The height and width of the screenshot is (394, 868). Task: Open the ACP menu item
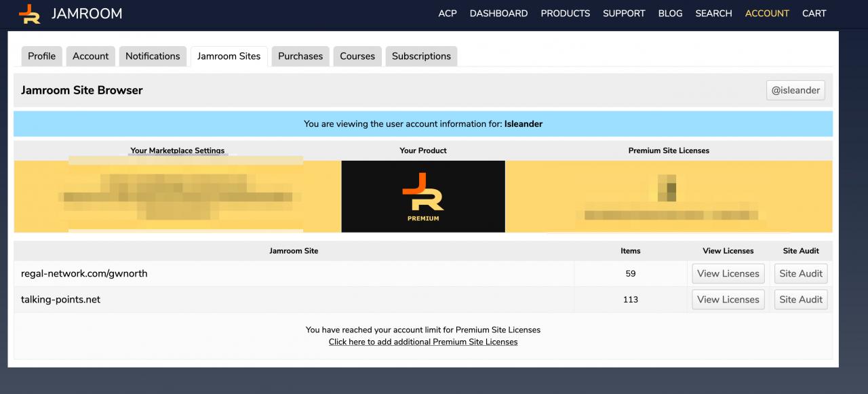pyautogui.click(x=448, y=14)
